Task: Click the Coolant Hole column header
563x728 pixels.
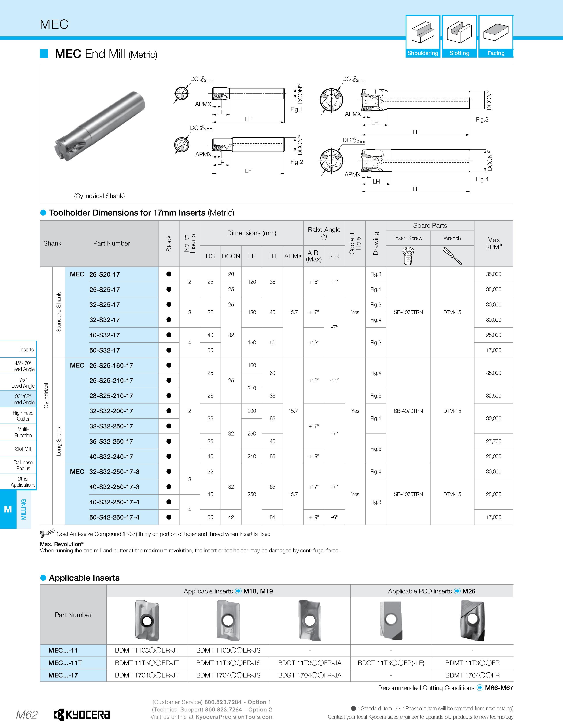Action: pos(355,243)
